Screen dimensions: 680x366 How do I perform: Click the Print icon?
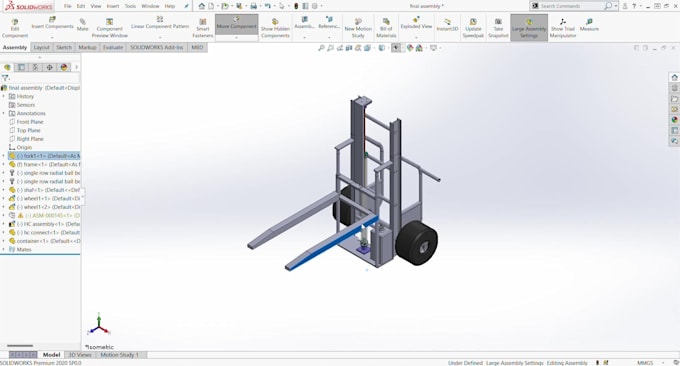point(253,6)
